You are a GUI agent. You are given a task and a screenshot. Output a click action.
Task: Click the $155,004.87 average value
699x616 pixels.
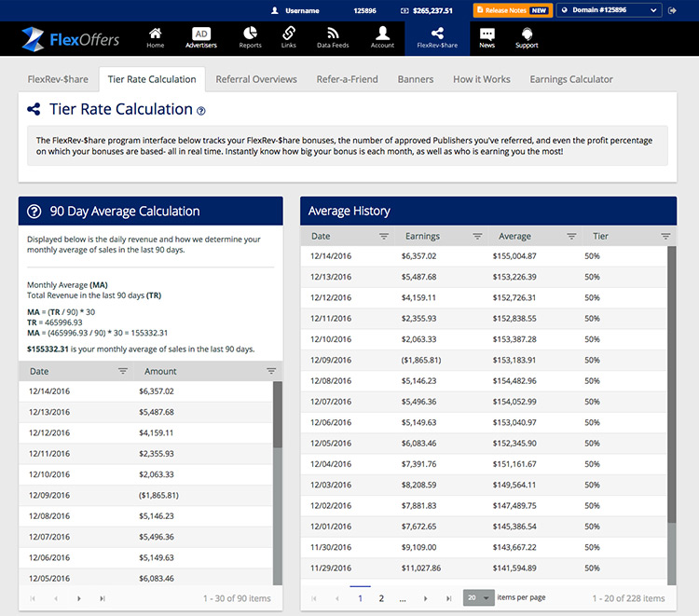click(x=514, y=256)
